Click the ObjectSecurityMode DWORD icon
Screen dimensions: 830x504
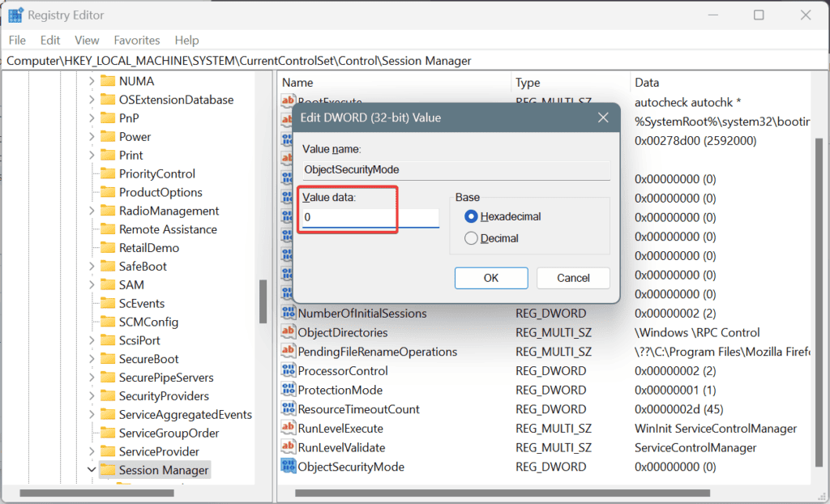tap(289, 467)
